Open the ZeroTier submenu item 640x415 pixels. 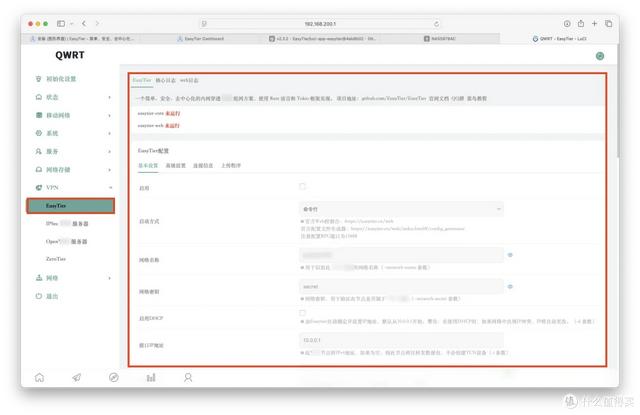pyautogui.click(x=56, y=259)
